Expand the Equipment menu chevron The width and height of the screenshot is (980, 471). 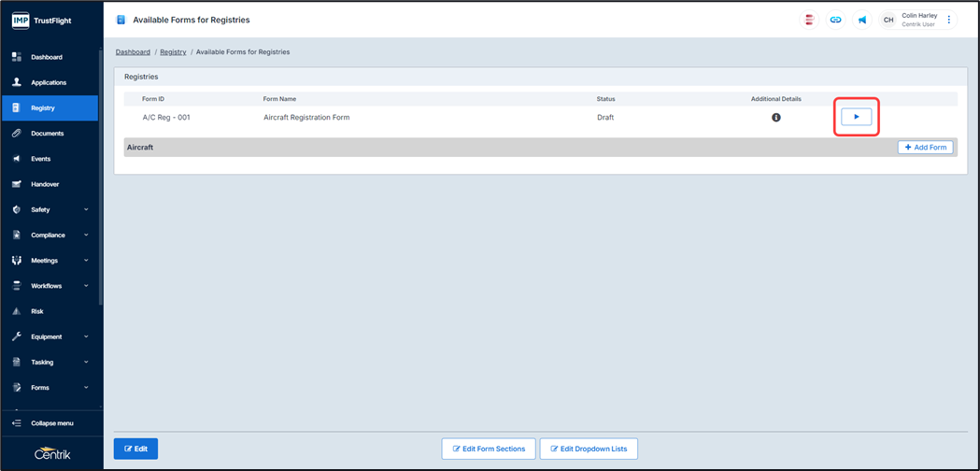tap(86, 336)
